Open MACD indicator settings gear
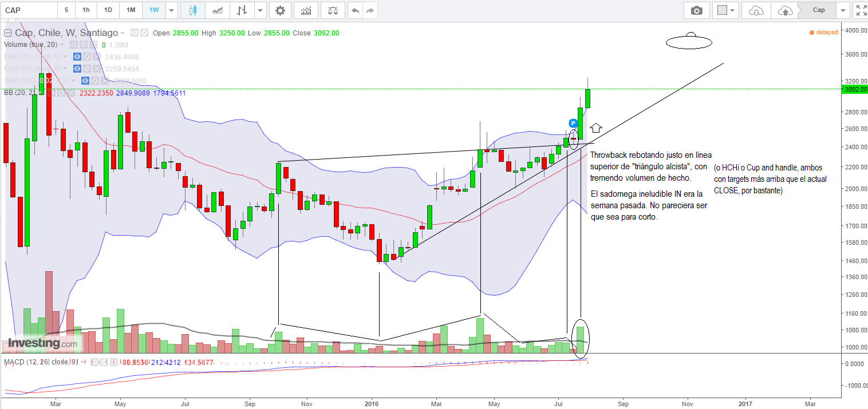The height and width of the screenshot is (409, 868). 104,362
